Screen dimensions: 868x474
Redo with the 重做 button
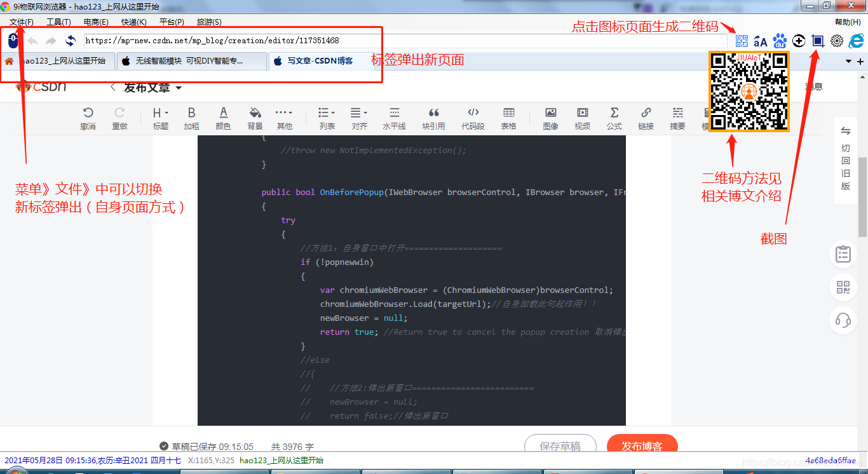[119, 119]
